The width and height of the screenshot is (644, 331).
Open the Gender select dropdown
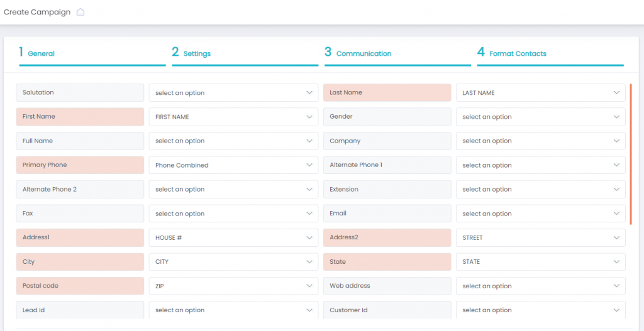click(x=540, y=117)
